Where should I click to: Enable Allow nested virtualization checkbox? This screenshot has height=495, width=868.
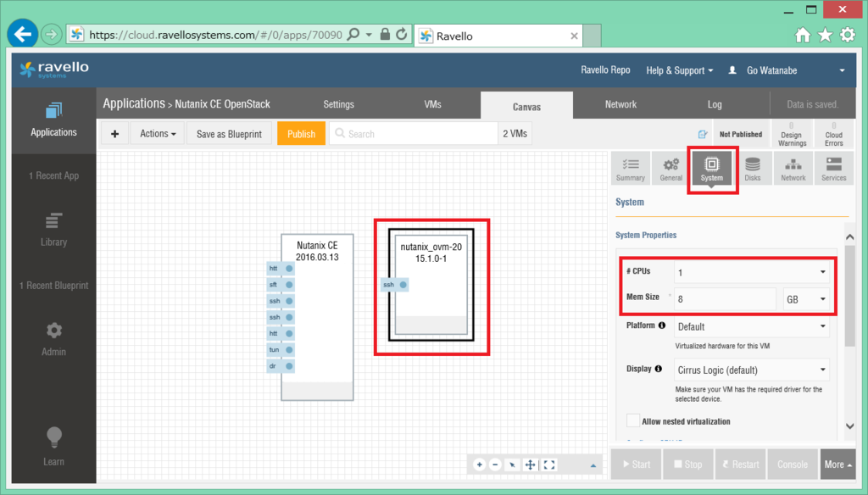click(632, 420)
